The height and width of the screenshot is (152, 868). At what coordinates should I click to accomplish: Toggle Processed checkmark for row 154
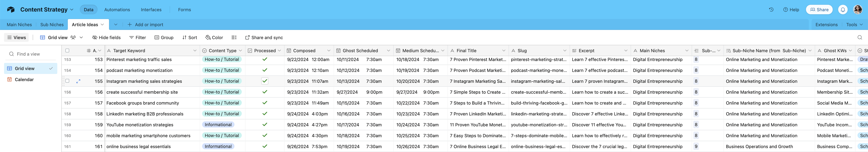coord(265,70)
